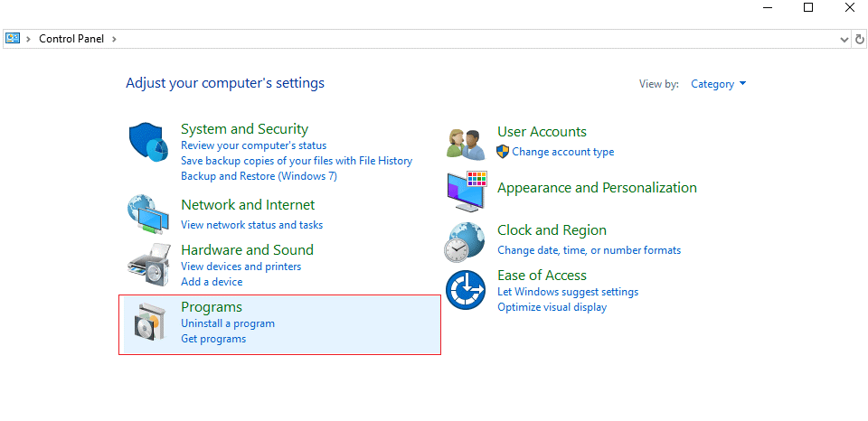Open User Accounts heading
868x421 pixels.
pos(542,132)
